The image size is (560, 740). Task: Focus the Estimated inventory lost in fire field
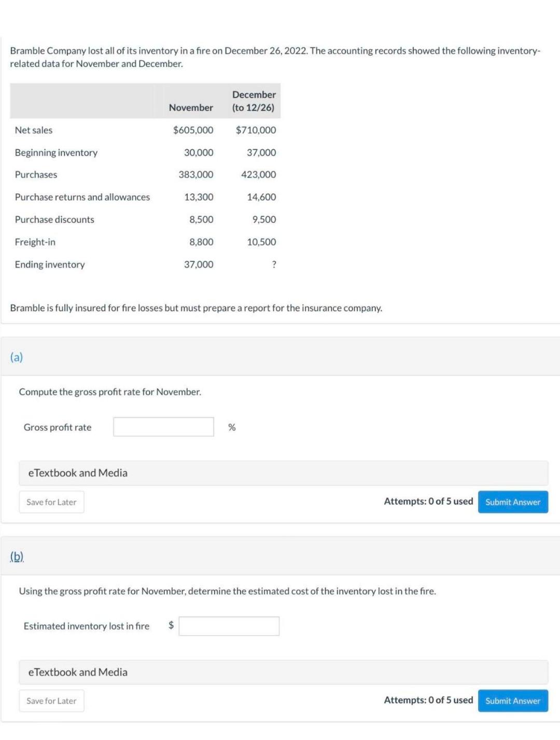(x=229, y=626)
